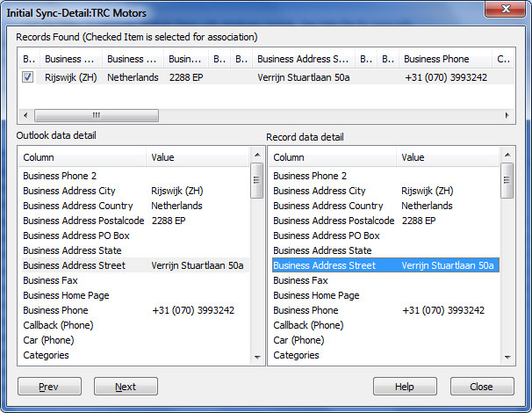Close the dialog using title bar X

click(503, 11)
